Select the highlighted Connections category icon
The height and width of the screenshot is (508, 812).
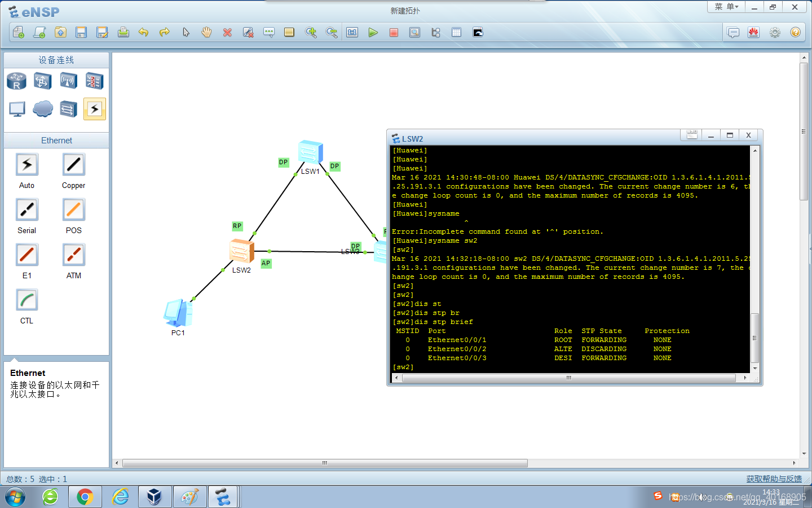(94, 109)
